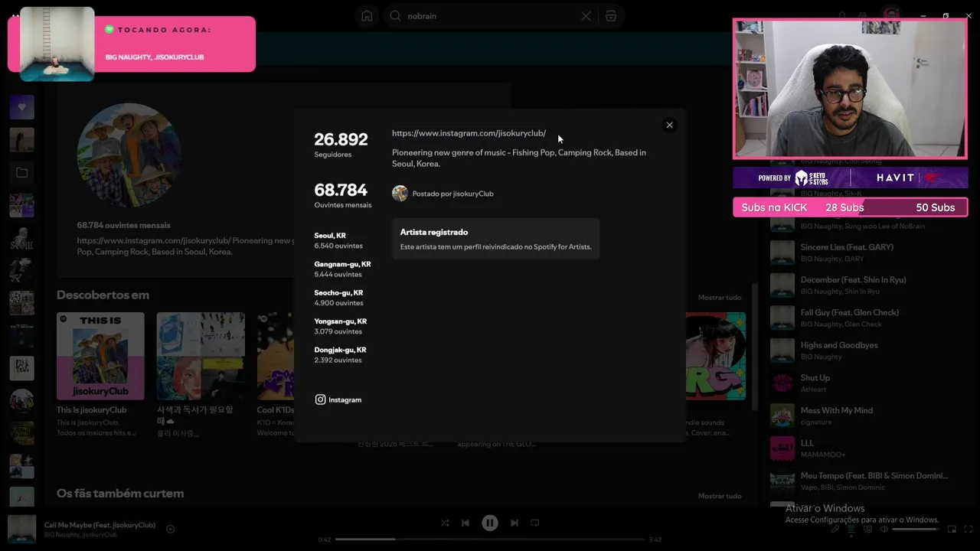980x551 pixels.
Task: Switch to fullscreen player view
Action: [x=969, y=529]
